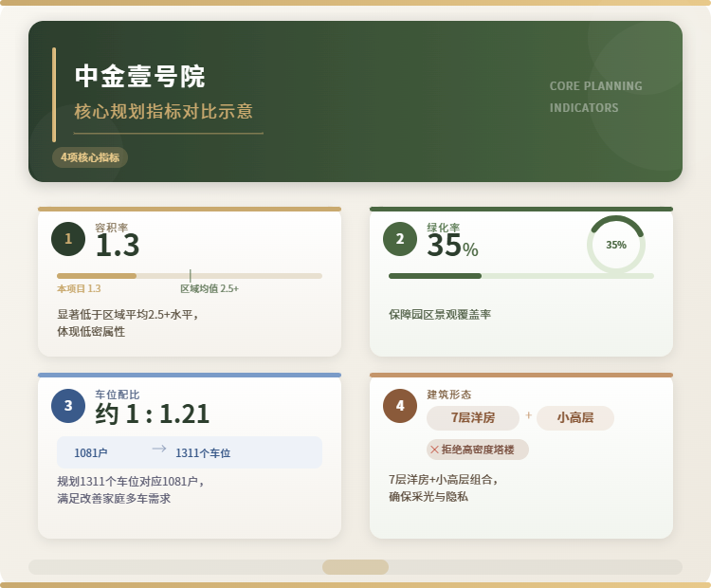Click the 满足改善家庭多车需求 text
Screen dimensions: 711x588
[114, 499]
